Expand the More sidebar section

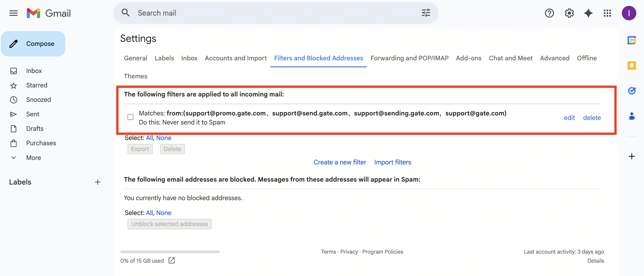(33, 158)
